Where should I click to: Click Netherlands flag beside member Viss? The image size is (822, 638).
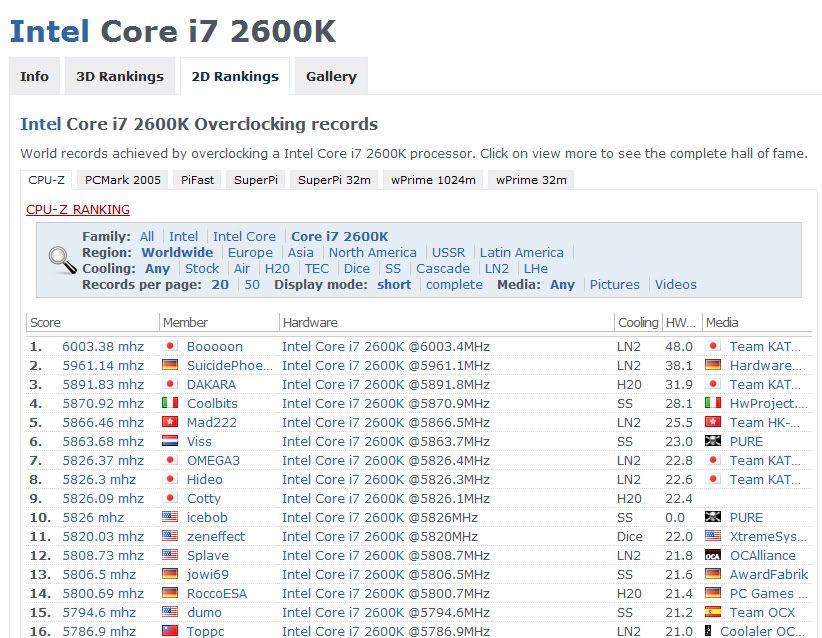pos(169,442)
